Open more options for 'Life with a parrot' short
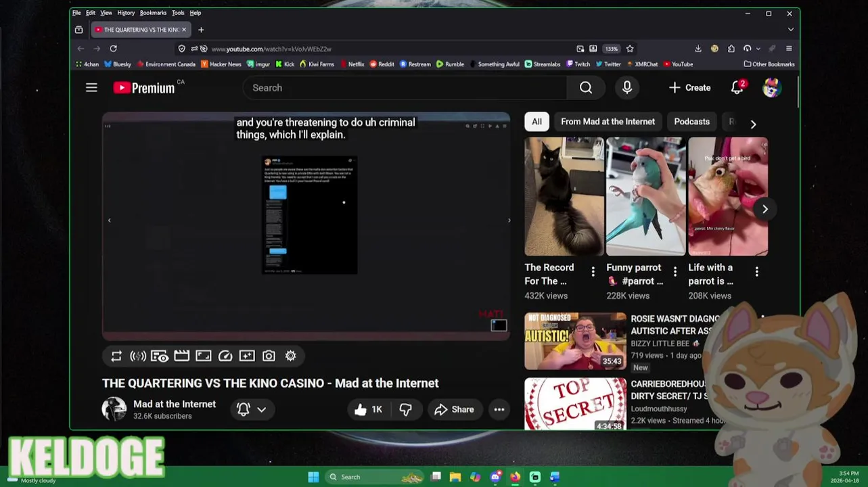This screenshot has width=868, height=487. (x=757, y=271)
